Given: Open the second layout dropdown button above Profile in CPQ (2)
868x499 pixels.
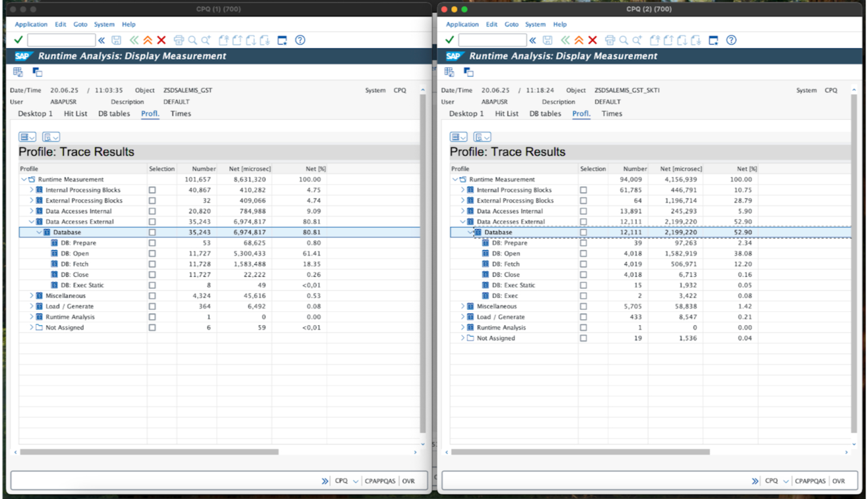Looking at the screenshot, I should 482,137.
